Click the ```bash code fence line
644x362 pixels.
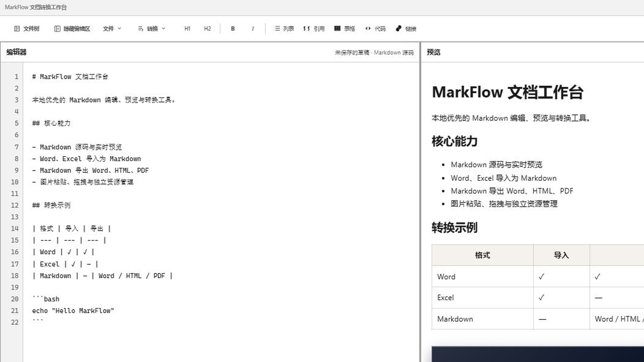[46, 299]
